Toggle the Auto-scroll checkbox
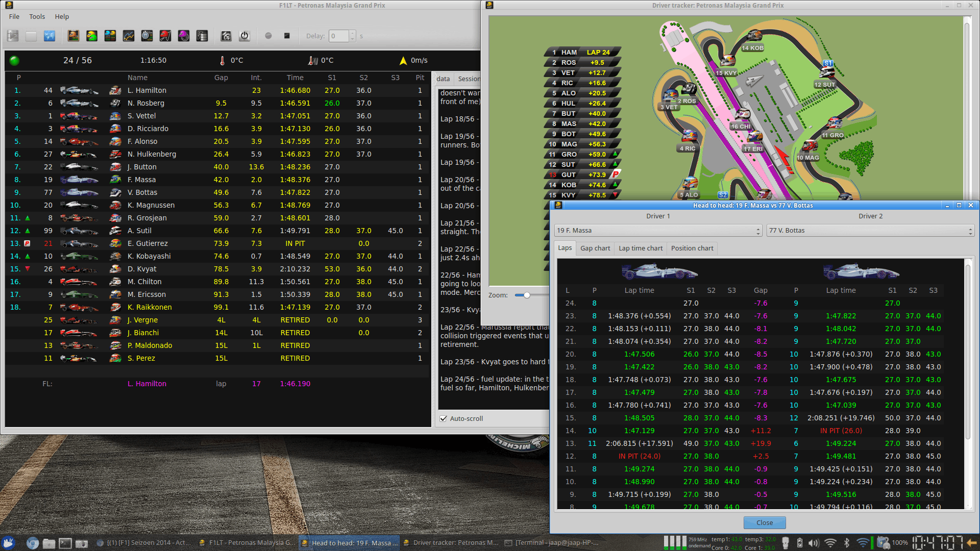980x551 pixels. pyautogui.click(x=444, y=419)
